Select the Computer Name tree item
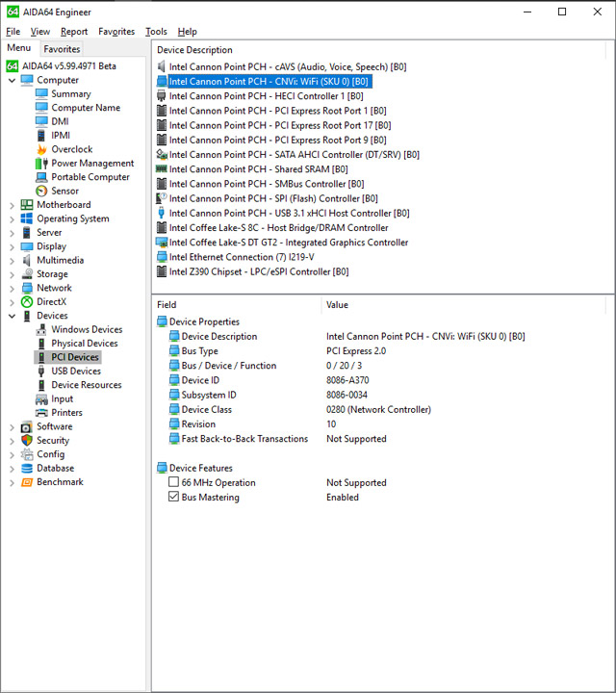 (x=86, y=108)
